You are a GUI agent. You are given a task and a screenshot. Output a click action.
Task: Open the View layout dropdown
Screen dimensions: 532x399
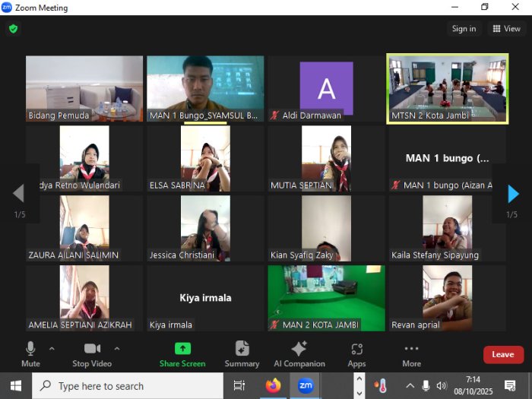[x=507, y=29]
